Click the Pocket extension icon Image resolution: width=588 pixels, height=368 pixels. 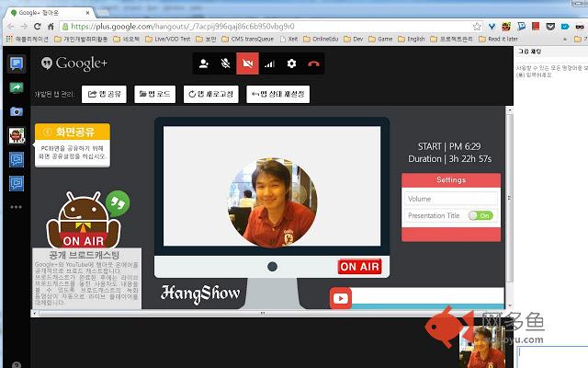(550, 27)
